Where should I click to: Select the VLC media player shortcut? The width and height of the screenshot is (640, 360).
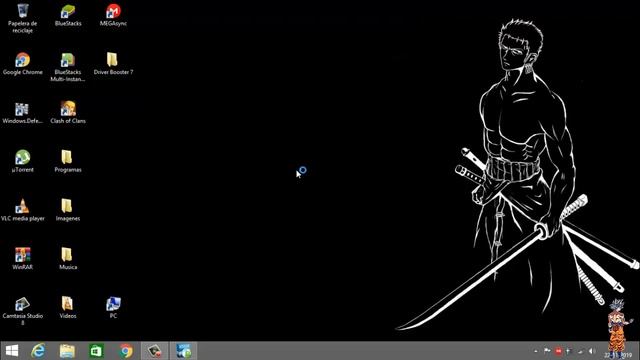[x=22, y=211]
